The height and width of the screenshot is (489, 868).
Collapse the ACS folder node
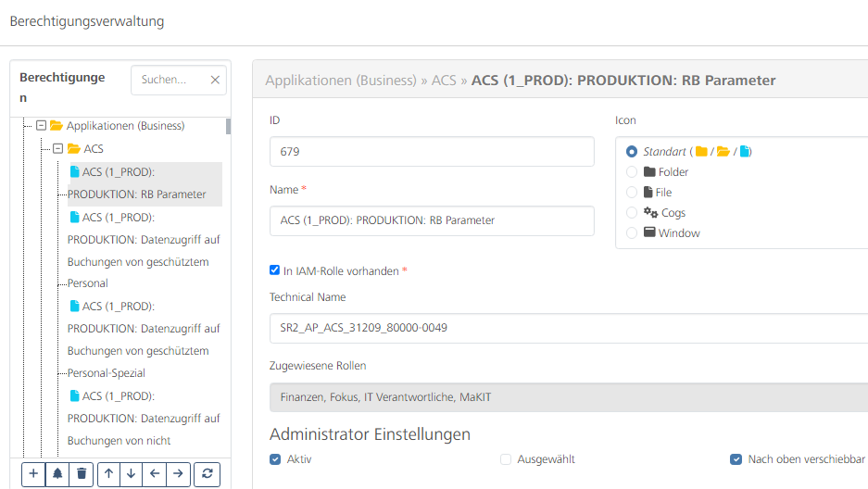coord(57,148)
